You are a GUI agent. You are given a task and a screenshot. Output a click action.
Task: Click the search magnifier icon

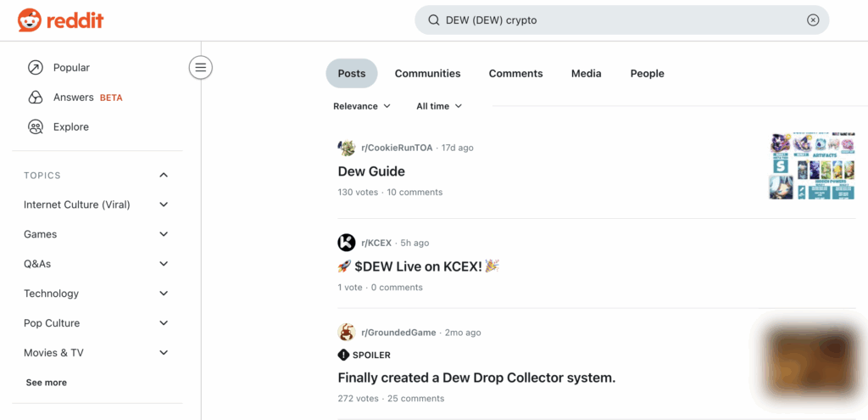pyautogui.click(x=433, y=20)
